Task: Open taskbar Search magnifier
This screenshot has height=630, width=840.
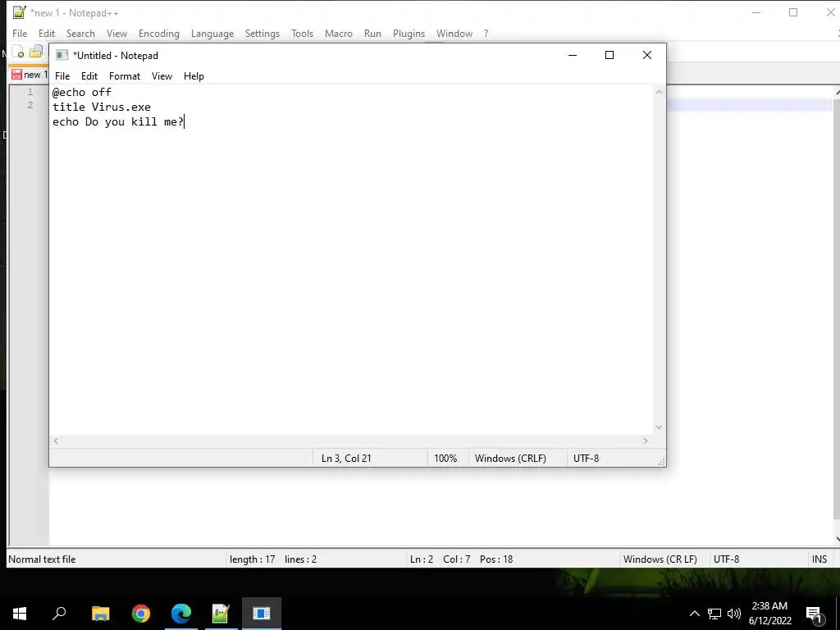Action: (59, 614)
